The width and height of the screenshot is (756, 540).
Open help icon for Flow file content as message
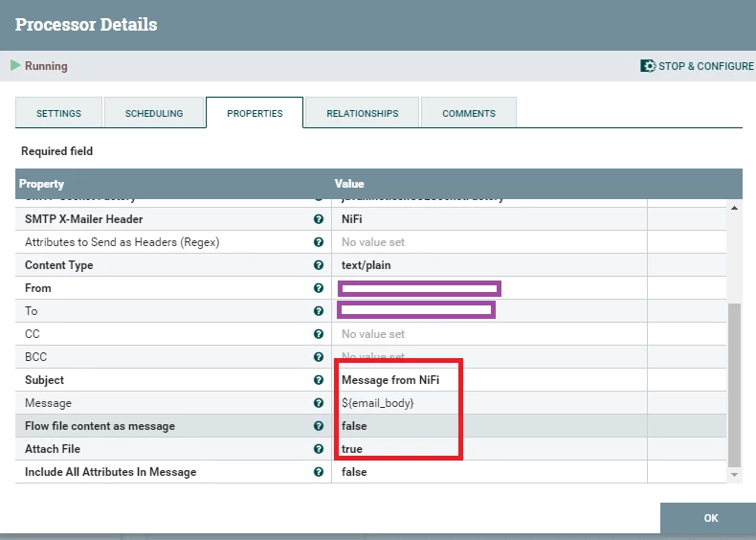pyautogui.click(x=319, y=426)
